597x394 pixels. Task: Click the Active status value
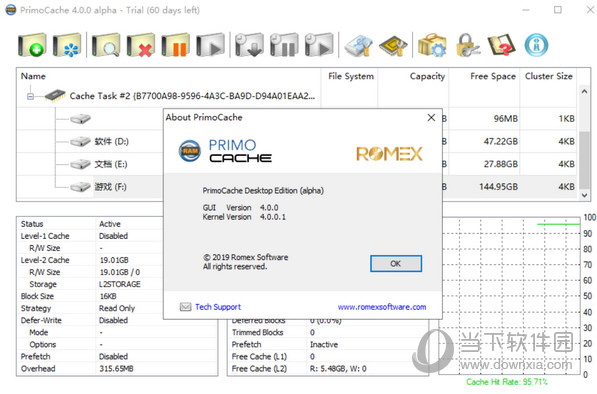point(110,224)
